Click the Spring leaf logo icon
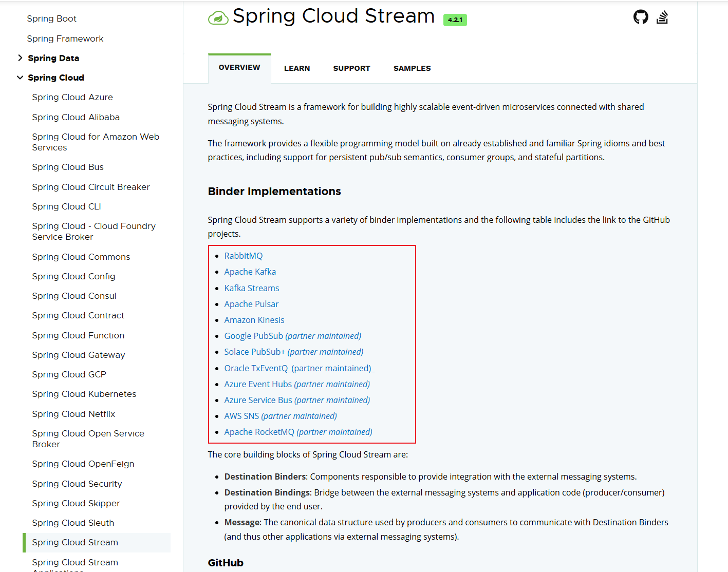 tap(218, 18)
